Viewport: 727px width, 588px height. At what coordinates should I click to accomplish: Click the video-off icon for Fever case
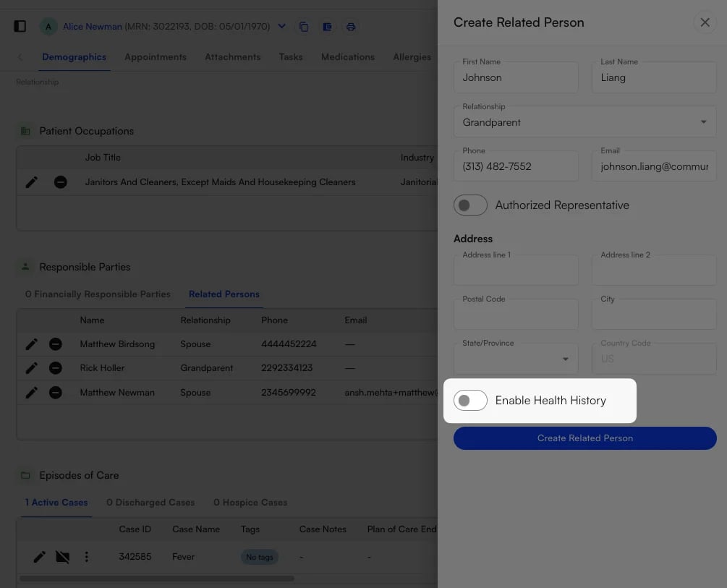tap(63, 556)
